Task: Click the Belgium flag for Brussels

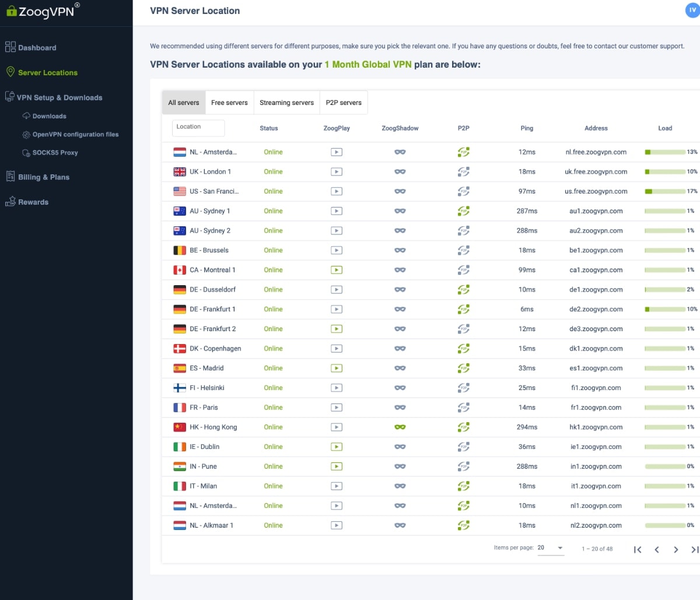Action: click(180, 250)
